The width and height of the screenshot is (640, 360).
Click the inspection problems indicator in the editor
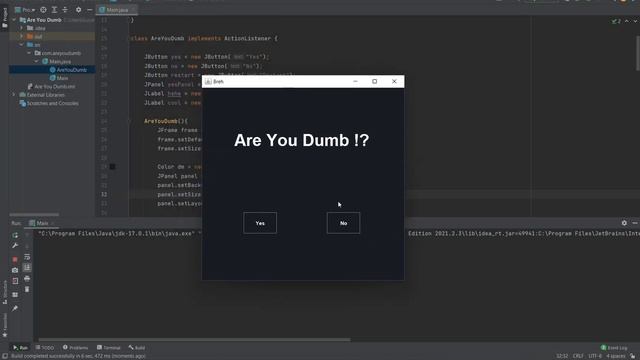pos(616,21)
